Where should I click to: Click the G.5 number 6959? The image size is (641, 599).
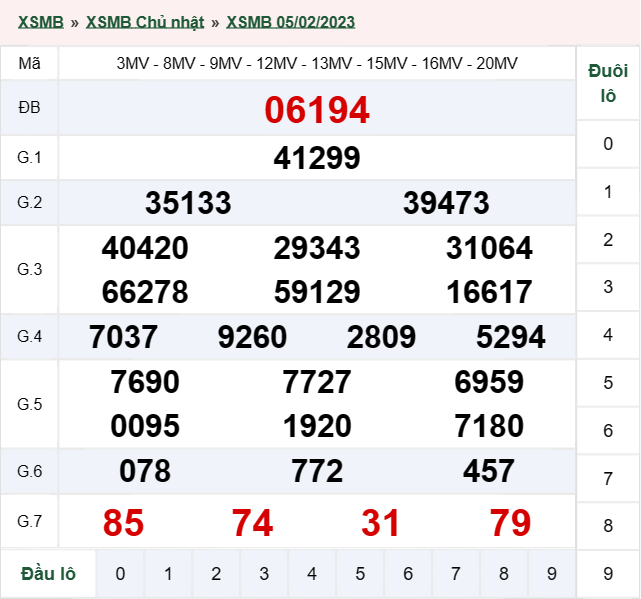[489, 382]
